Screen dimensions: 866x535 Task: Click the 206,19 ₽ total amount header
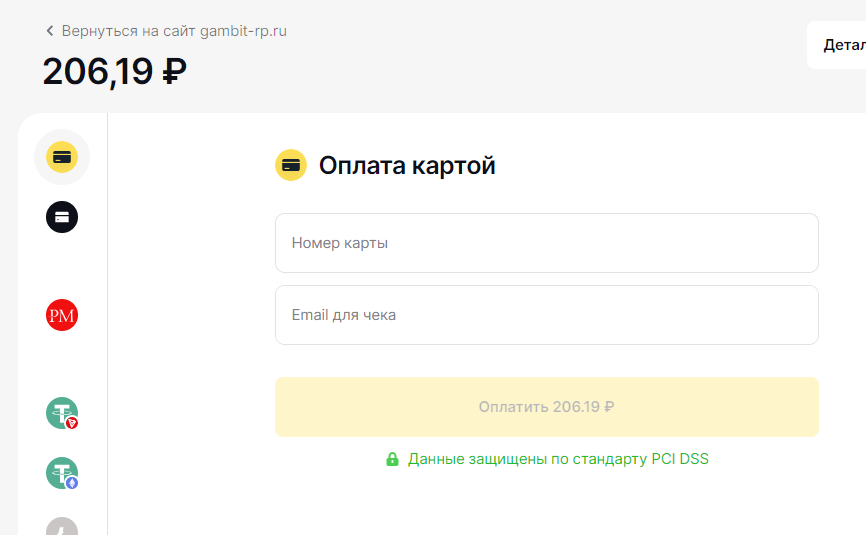coord(114,72)
